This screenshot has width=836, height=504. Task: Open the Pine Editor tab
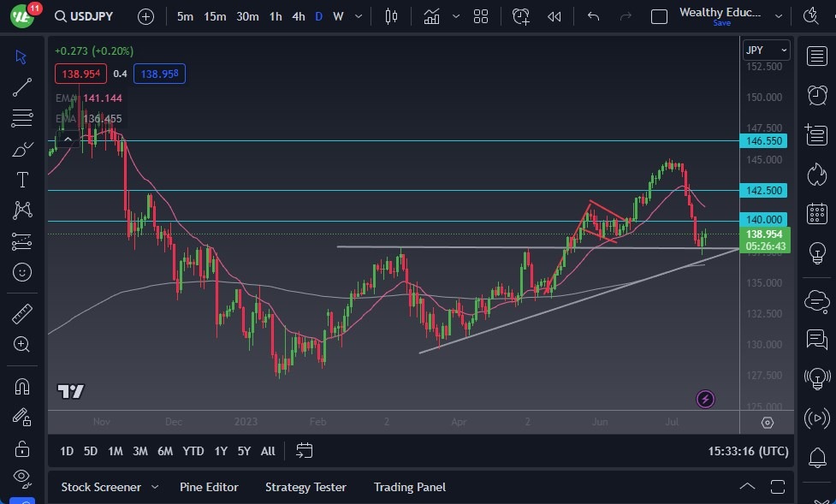(209, 487)
